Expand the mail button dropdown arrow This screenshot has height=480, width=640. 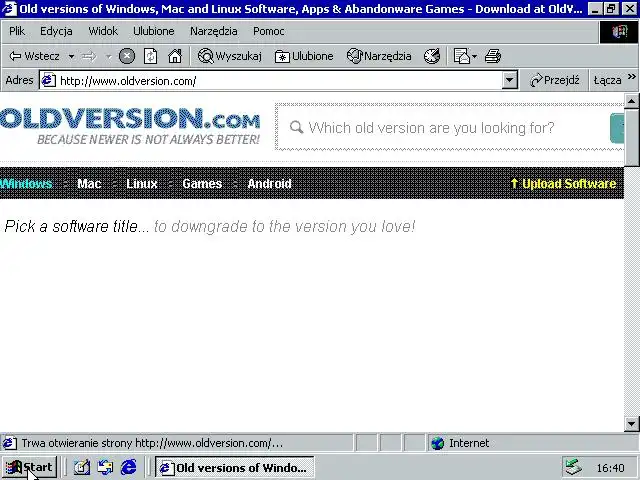coord(474,56)
